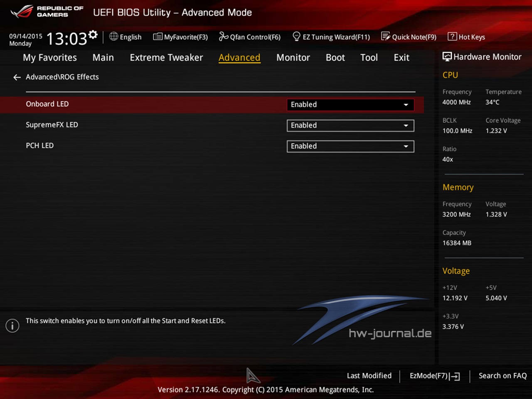This screenshot has width=532, height=399.
Task: Click the globe language icon
Action: click(x=113, y=37)
